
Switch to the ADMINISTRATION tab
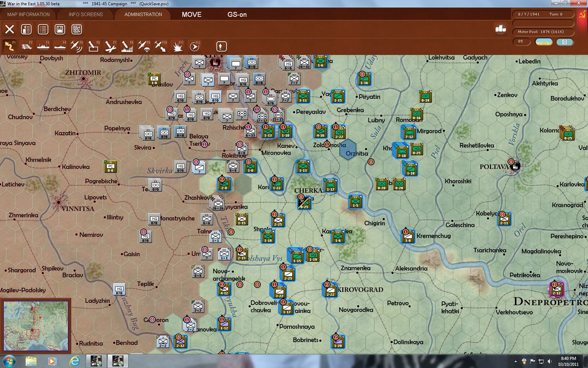[x=143, y=14]
